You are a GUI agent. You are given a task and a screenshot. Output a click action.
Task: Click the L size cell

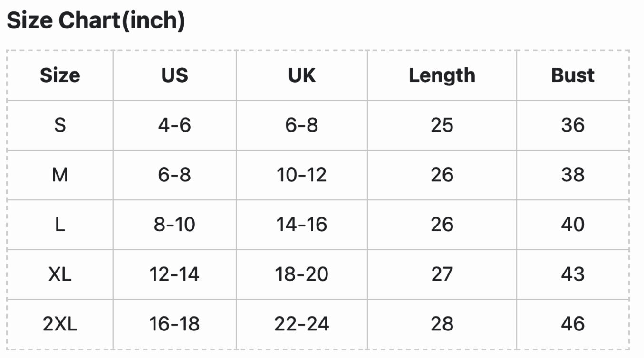pyautogui.click(x=60, y=225)
